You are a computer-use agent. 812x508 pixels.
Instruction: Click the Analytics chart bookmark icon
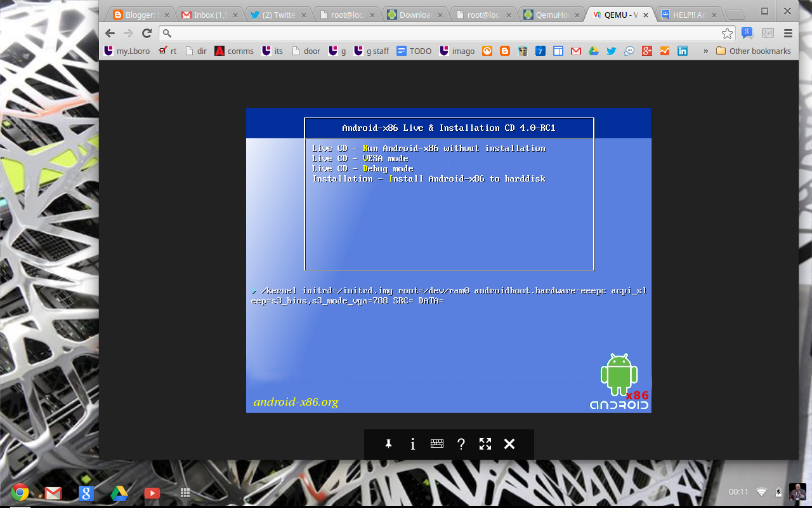[665, 51]
